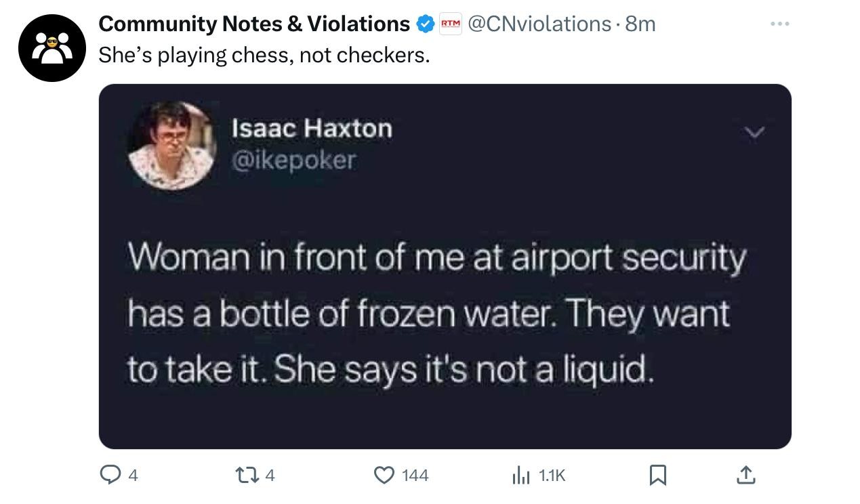
Task: Click Isaac Haxton's profile photo
Action: pyautogui.click(x=172, y=145)
